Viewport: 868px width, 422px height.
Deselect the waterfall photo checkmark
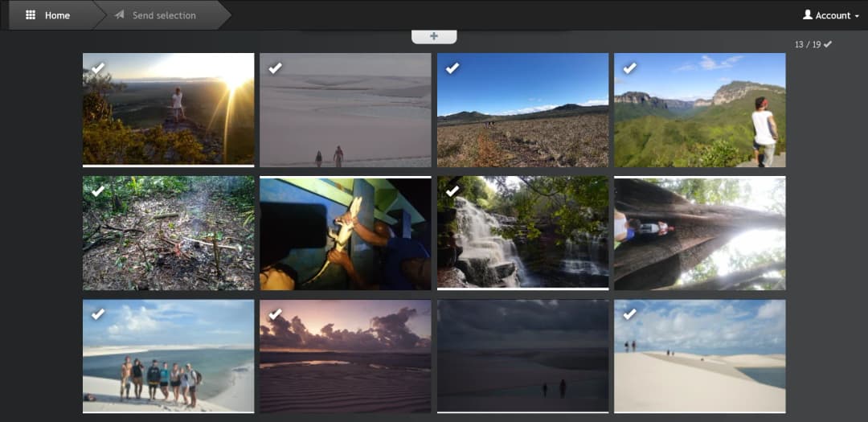[452, 191]
